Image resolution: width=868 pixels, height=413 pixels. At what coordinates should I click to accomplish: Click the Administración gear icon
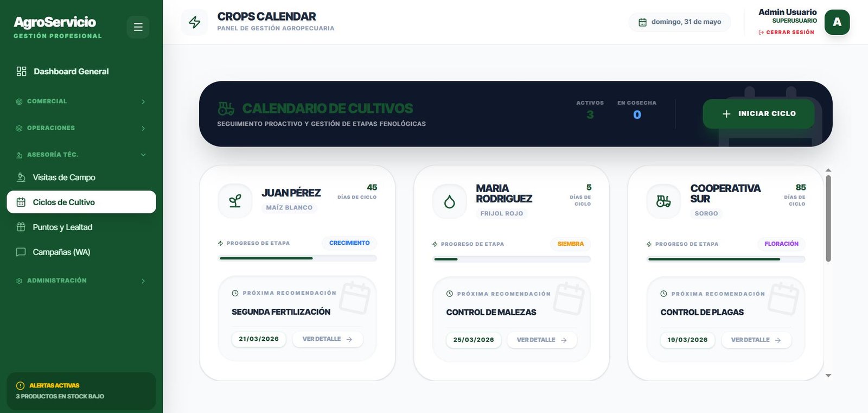tap(20, 281)
